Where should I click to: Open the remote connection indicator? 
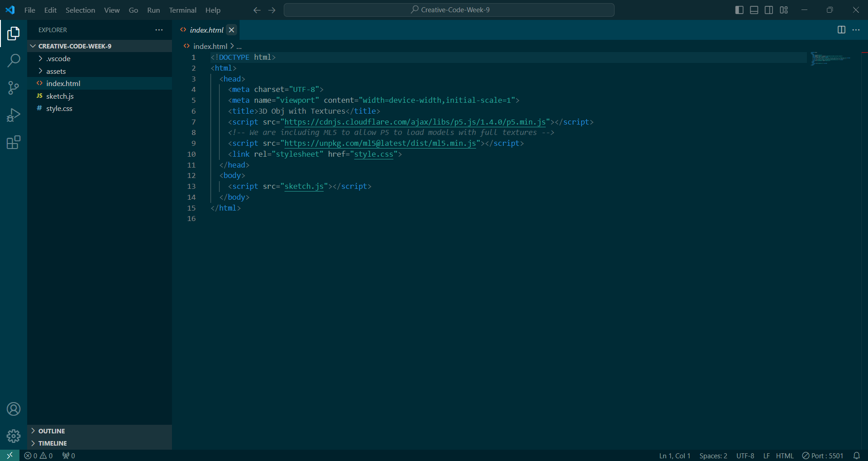click(x=9, y=455)
